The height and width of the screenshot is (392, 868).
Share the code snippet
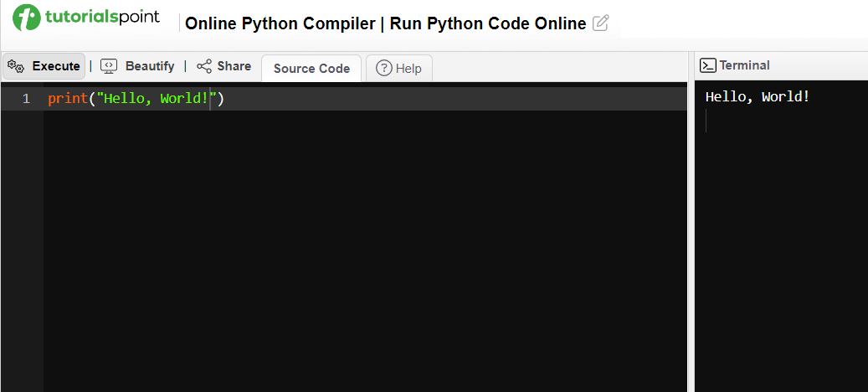click(x=223, y=66)
